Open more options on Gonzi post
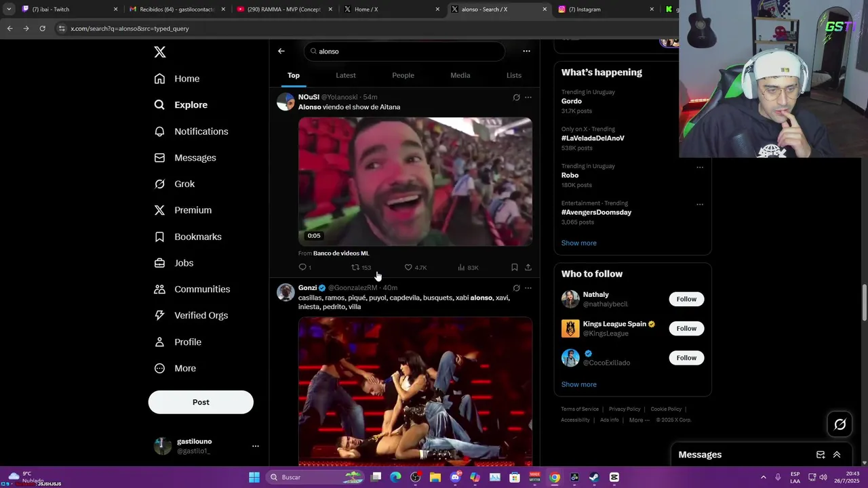 click(528, 288)
